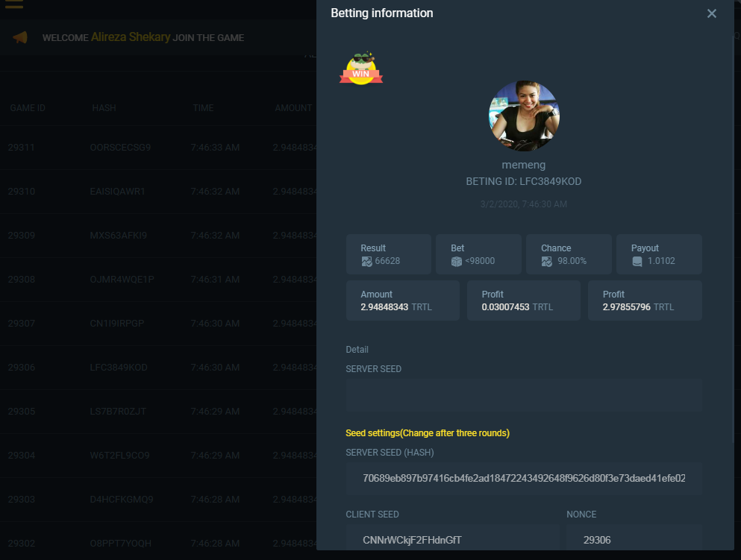The width and height of the screenshot is (741, 560).
Task: Close the Betting information dialog
Action: point(711,13)
